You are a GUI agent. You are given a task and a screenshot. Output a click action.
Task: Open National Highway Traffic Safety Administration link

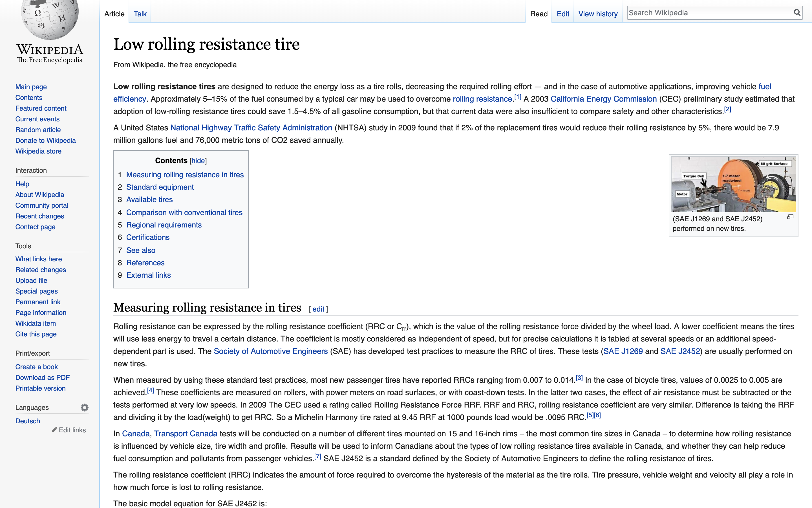click(x=251, y=128)
